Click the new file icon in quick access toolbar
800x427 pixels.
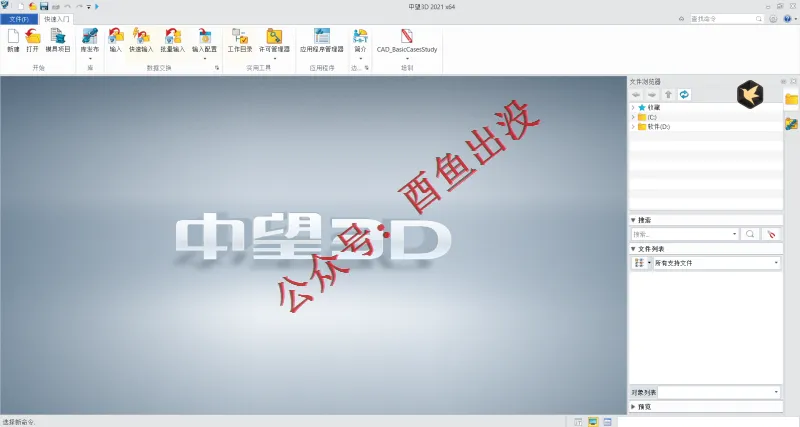[21, 7]
